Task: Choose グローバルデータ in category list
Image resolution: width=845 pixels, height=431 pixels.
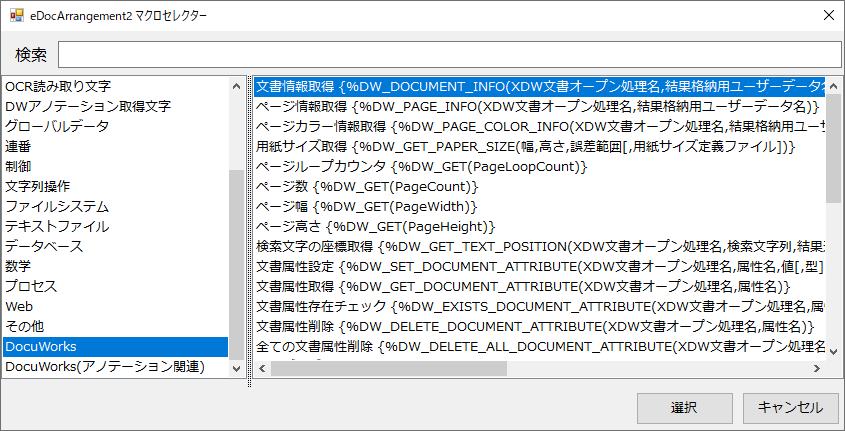Action: (116, 126)
